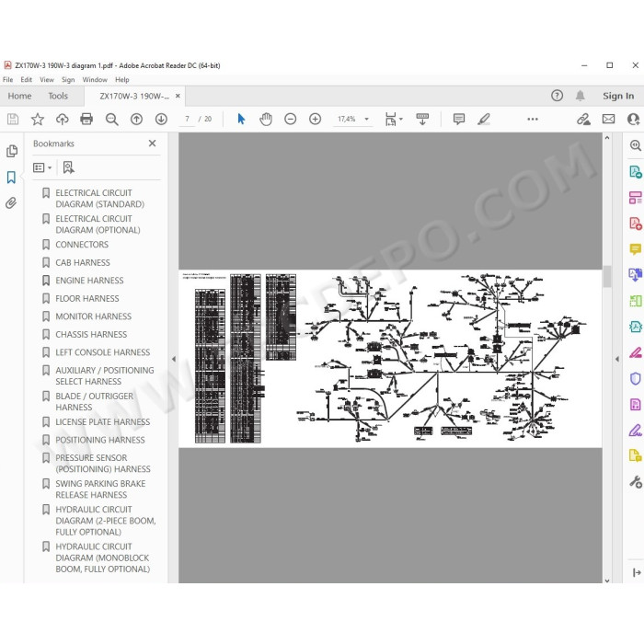Click the Save file icon

(x=13, y=119)
